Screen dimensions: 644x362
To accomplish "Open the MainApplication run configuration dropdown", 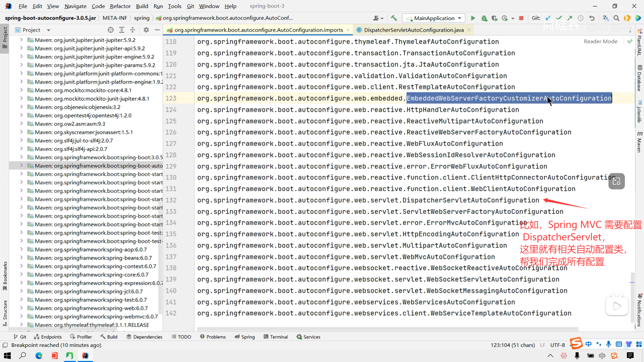I will click(434, 18).
